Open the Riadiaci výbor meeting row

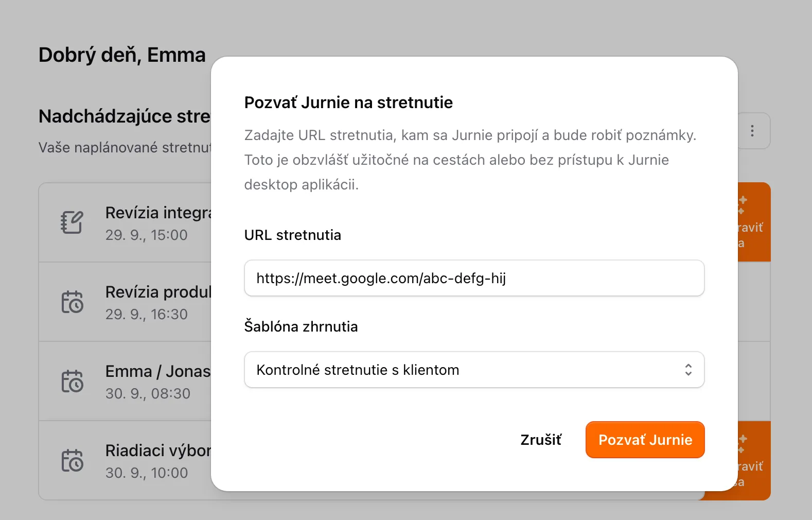(x=125, y=460)
